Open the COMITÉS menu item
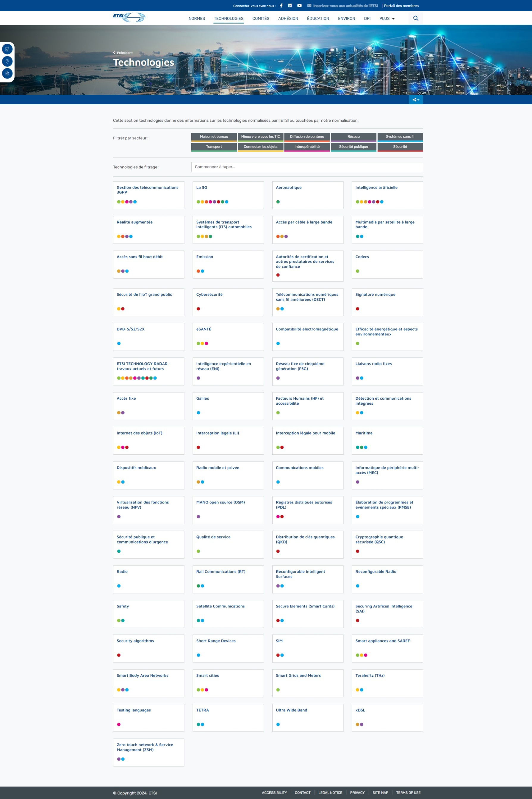This screenshot has height=799, width=532. tap(261, 19)
